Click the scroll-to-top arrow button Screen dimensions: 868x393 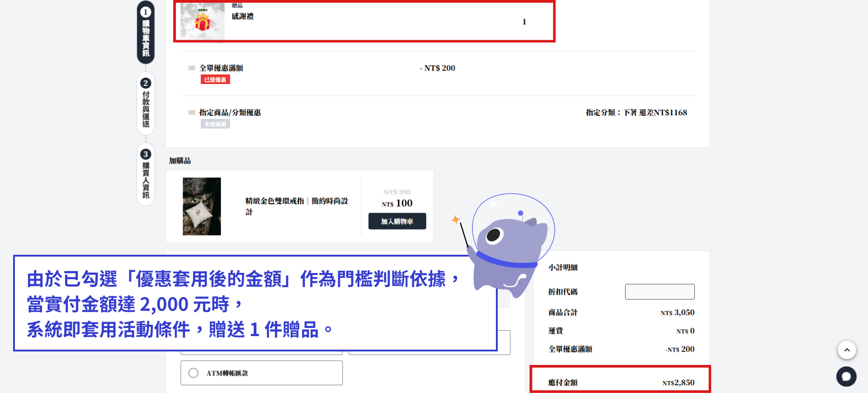[847, 350]
